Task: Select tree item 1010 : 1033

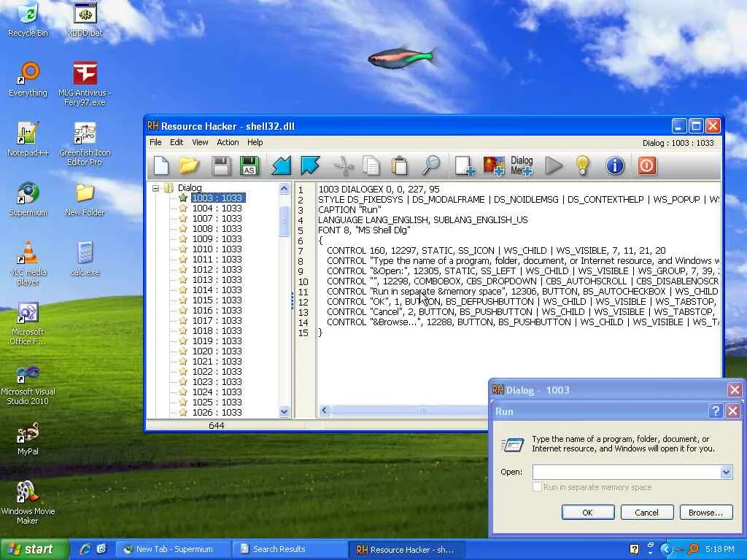Action: (x=217, y=249)
